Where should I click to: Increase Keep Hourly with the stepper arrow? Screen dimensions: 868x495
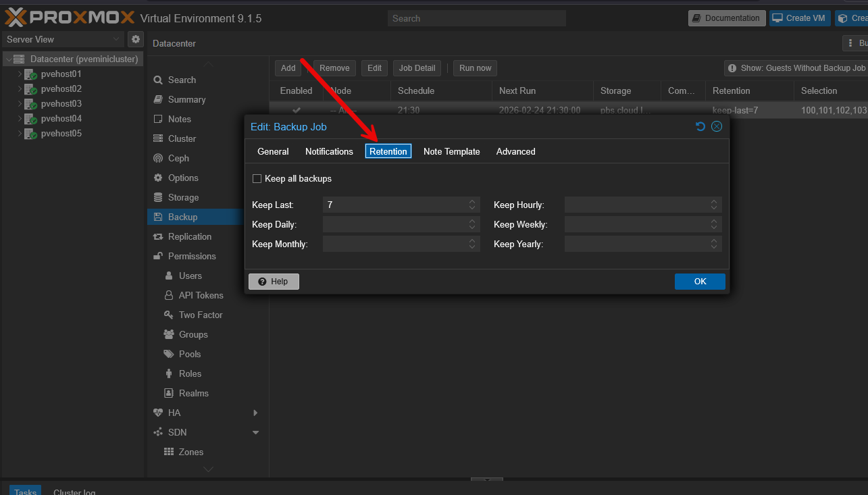(713, 201)
